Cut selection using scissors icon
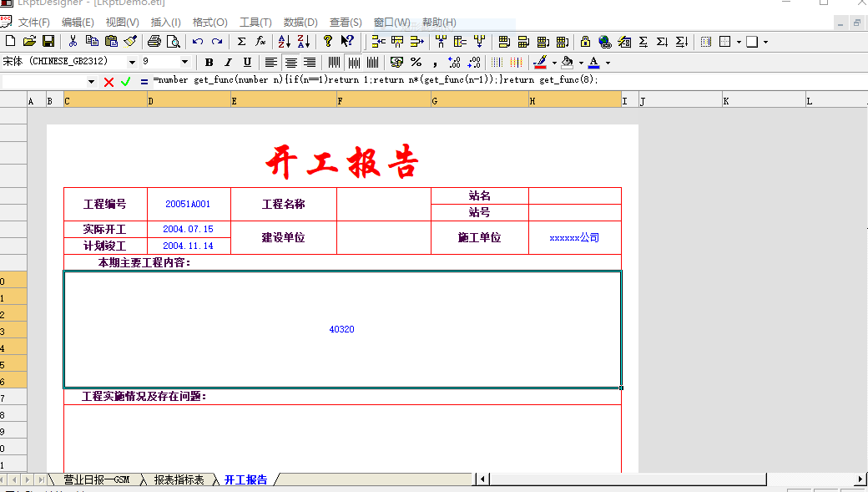The width and height of the screenshot is (868, 492). 73,41
